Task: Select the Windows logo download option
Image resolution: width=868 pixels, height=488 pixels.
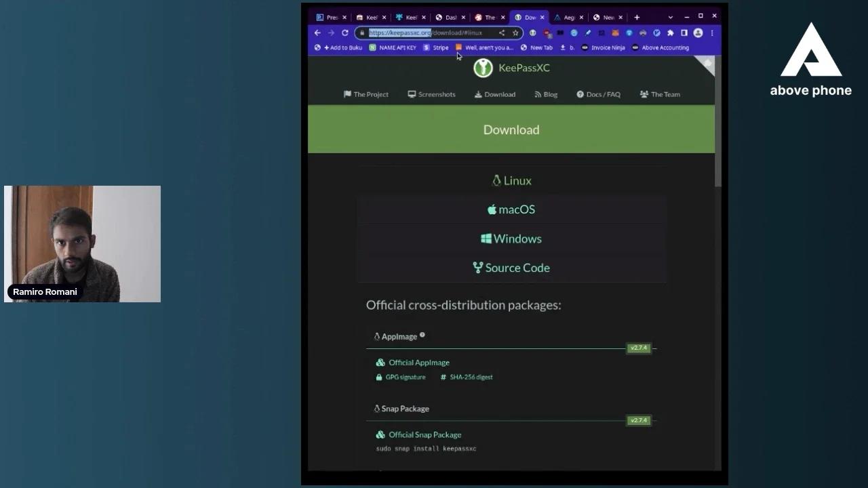Action: (x=486, y=239)
